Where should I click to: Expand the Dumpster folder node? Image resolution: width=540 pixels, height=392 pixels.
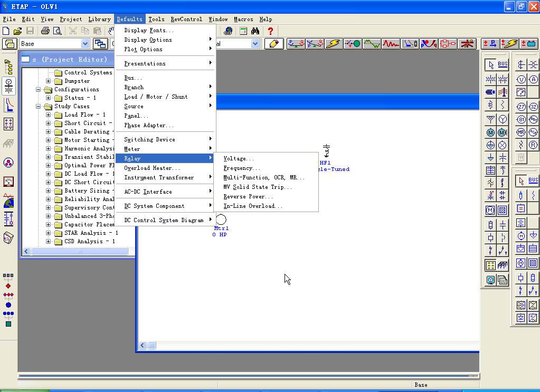49,81
